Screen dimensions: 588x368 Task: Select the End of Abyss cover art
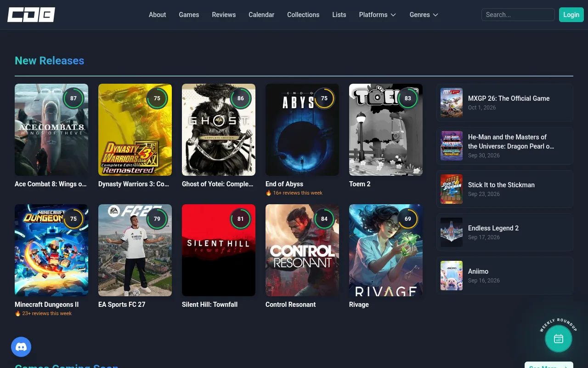tap(302, 130)
